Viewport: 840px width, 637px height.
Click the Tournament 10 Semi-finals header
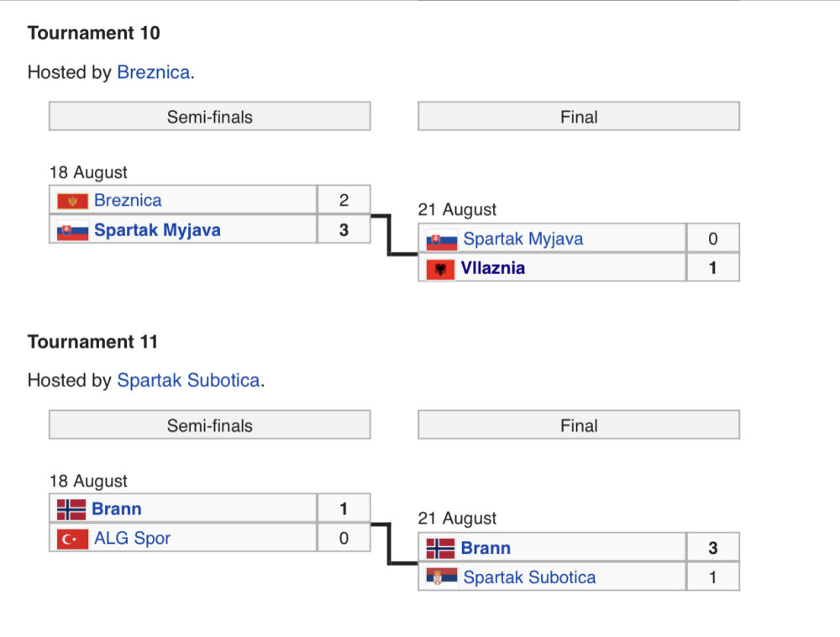click(x=209, y=116)
